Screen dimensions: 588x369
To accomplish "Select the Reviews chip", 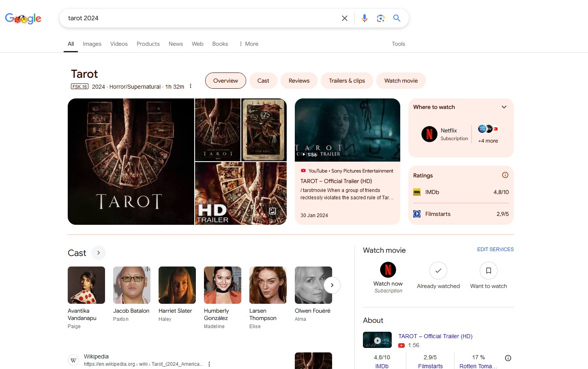I will (x=299, y=81).
